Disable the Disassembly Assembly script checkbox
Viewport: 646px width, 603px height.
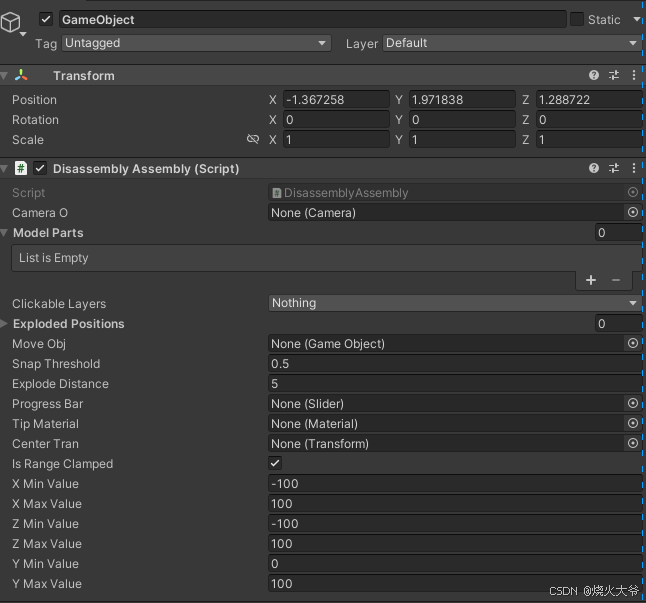point(40,168)
